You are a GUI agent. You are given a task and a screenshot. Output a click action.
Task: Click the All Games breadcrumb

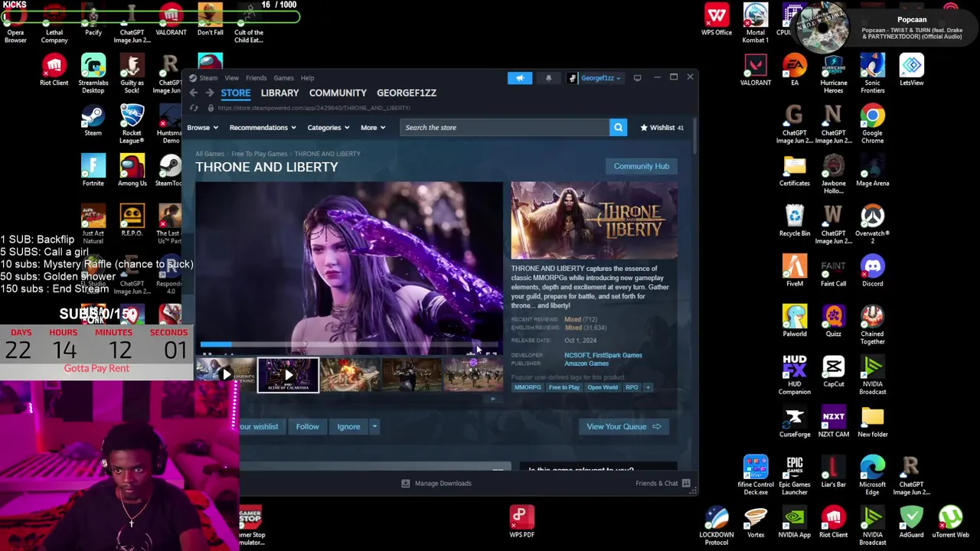pyautogui.click(x=210, y=154)
